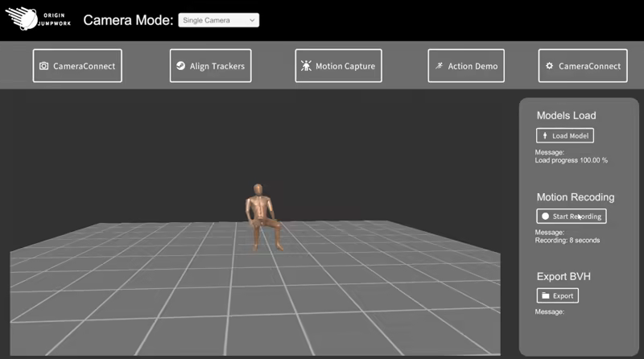This screenshot has height=359, width=644.
Task: Click the Motion Capture figure icon
Action: [x=307, y=66]
